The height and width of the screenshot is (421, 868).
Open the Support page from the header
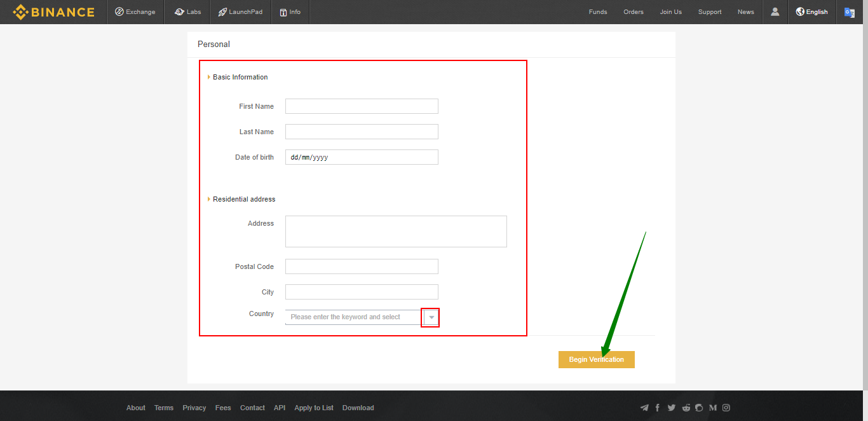[x=710, y=12]
